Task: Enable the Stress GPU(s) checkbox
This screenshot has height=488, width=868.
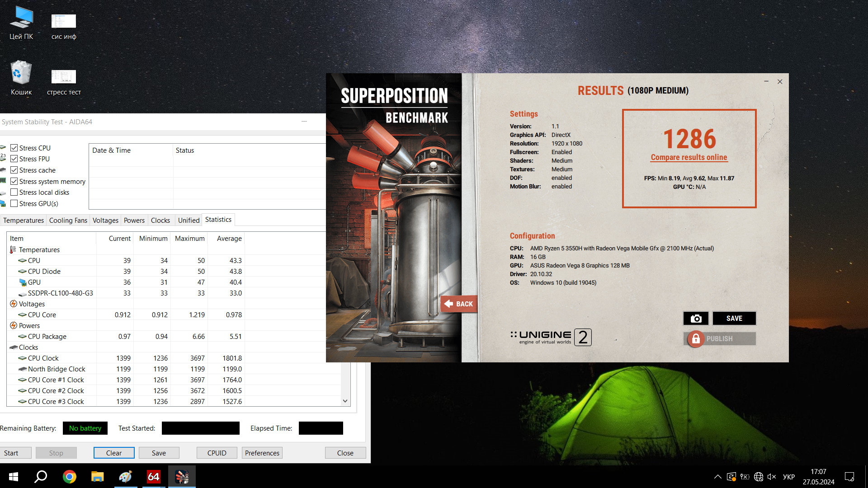Action: pyautogui.click(x=14, y=203)
